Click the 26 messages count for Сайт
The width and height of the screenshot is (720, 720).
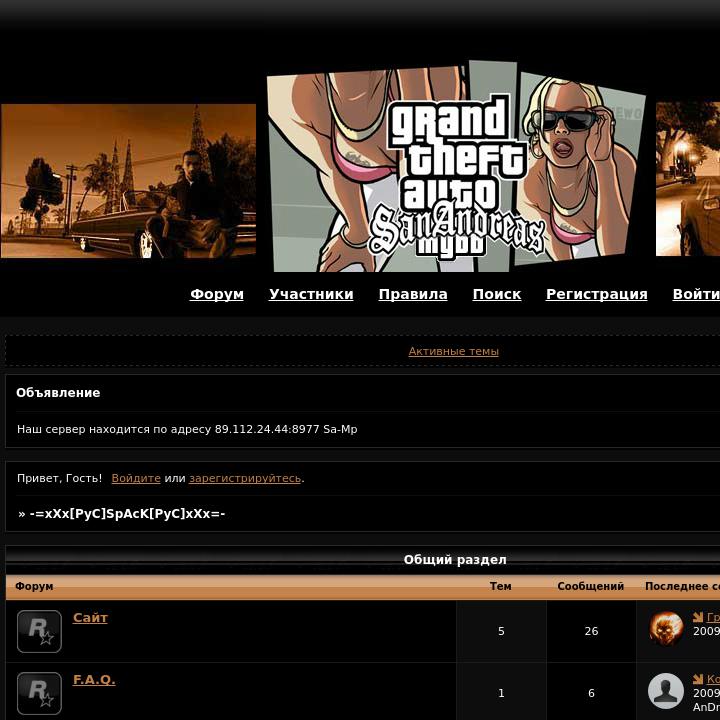coord(591,631)
